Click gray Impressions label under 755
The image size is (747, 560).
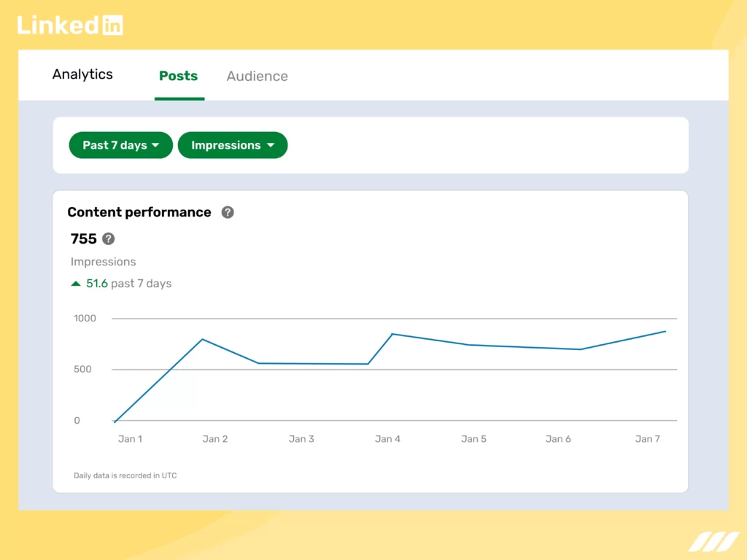[x=103, y=262]
